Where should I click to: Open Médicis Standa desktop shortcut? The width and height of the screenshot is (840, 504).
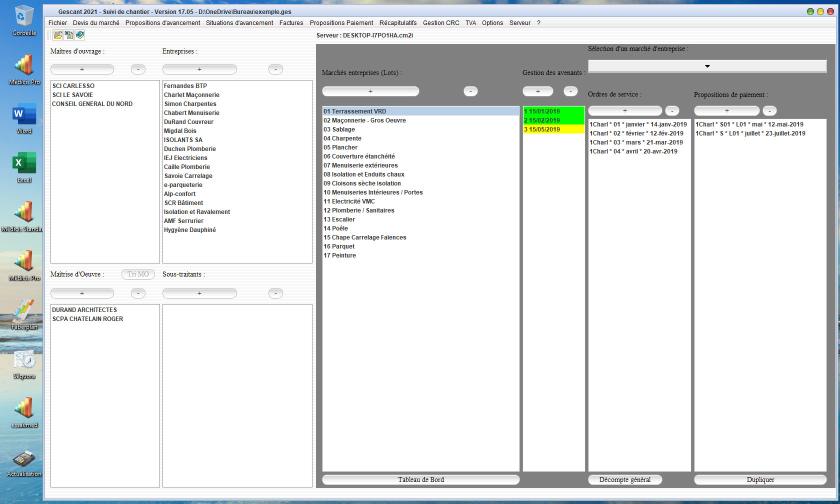22,216
